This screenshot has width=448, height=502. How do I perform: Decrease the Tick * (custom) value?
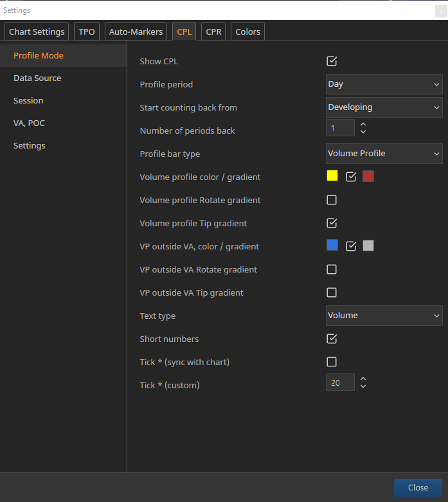coord(363,386)
